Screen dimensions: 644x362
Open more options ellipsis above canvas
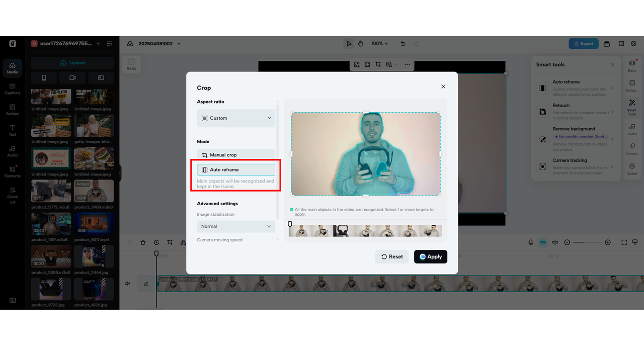click(x=407, y=64)
